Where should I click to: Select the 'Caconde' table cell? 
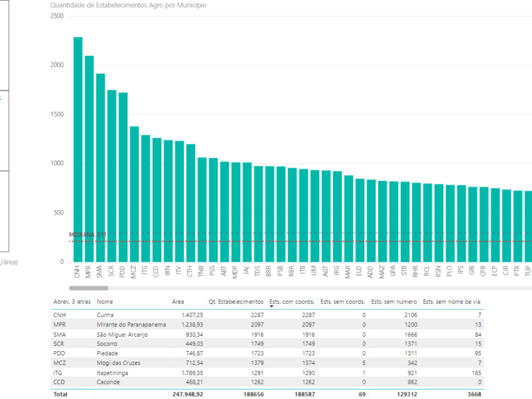[x=108, y=382]
